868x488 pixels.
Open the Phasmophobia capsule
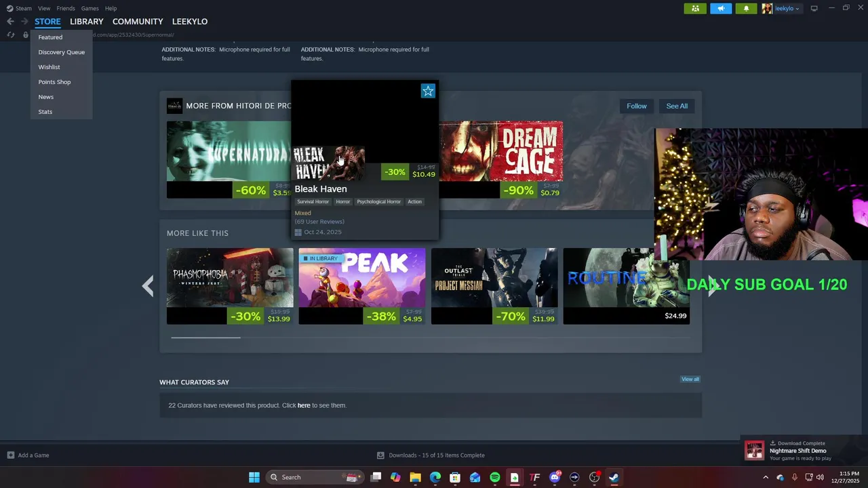pos(230,286)
